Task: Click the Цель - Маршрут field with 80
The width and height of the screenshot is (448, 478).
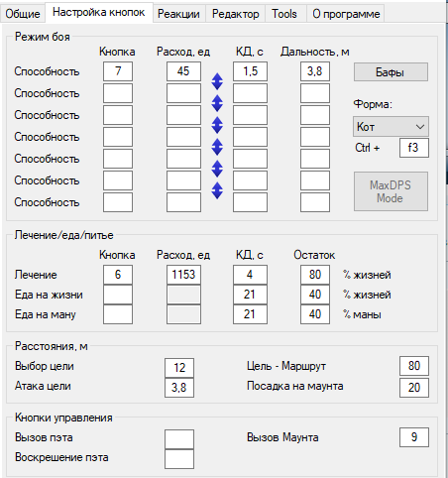Action: coord(414,366)
